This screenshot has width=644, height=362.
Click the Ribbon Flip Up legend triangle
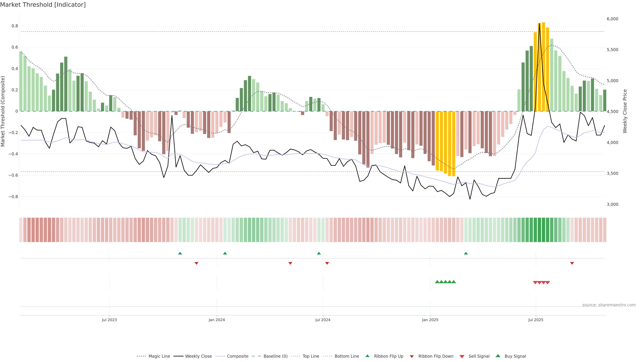click(x=367, y=356)
